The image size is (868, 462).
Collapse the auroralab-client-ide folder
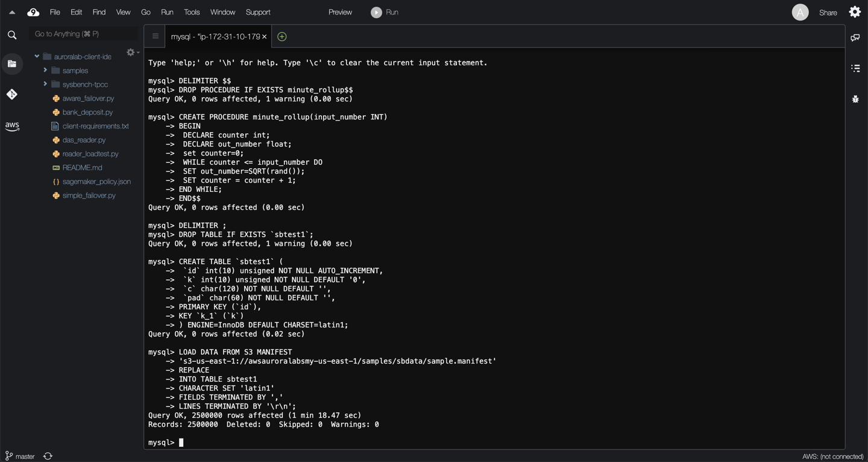tap(37, 57)
